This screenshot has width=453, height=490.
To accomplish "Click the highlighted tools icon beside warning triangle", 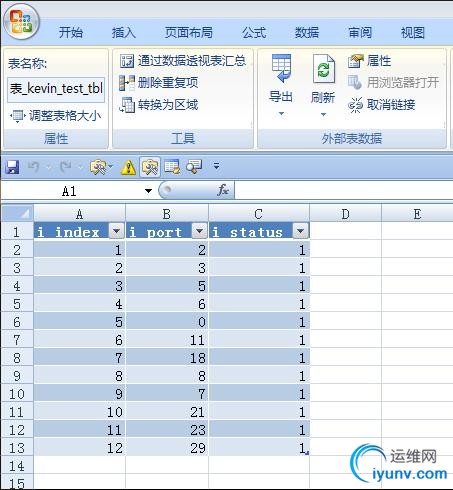I will point(150,167).
